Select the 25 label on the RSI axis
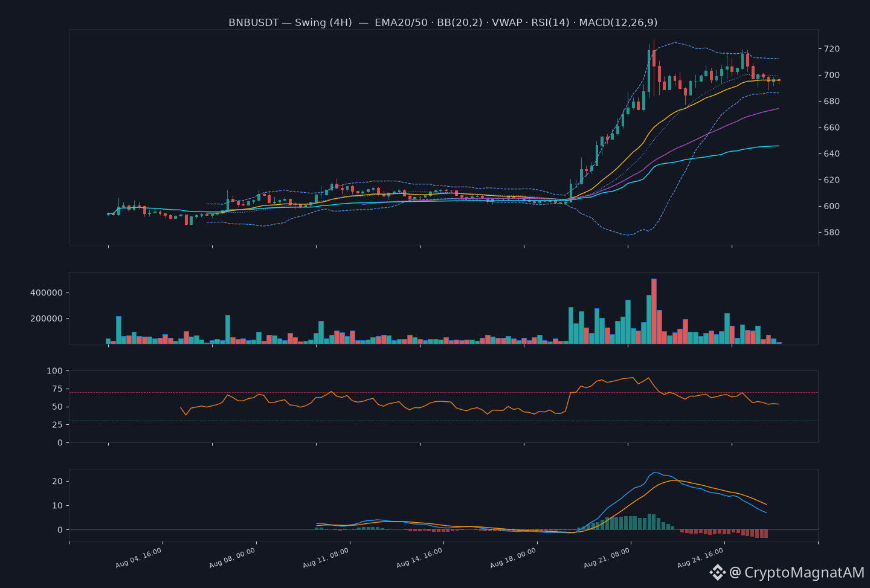The height and width of the screenshot is (588, 870). (57, 425)
